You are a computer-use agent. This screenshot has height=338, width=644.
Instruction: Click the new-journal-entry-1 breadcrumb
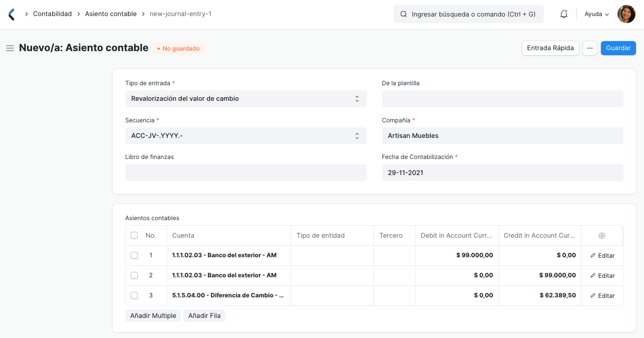coord(180,14)
